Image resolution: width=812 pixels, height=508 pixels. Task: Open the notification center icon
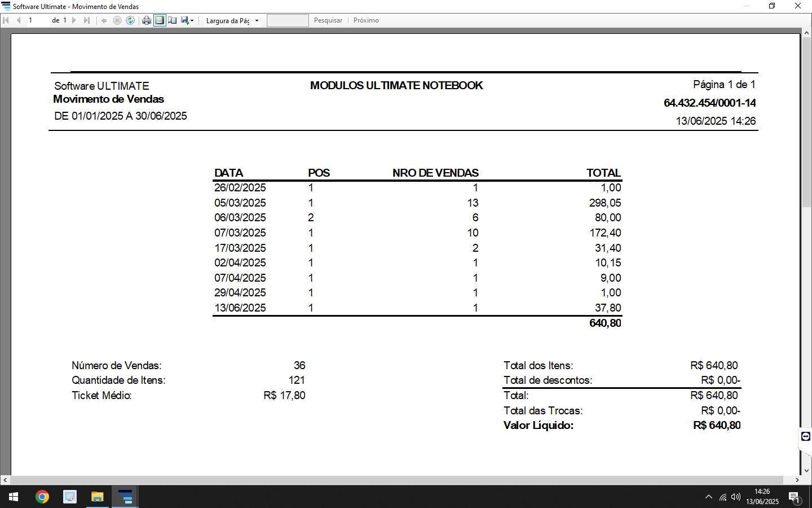coord(795,497)
